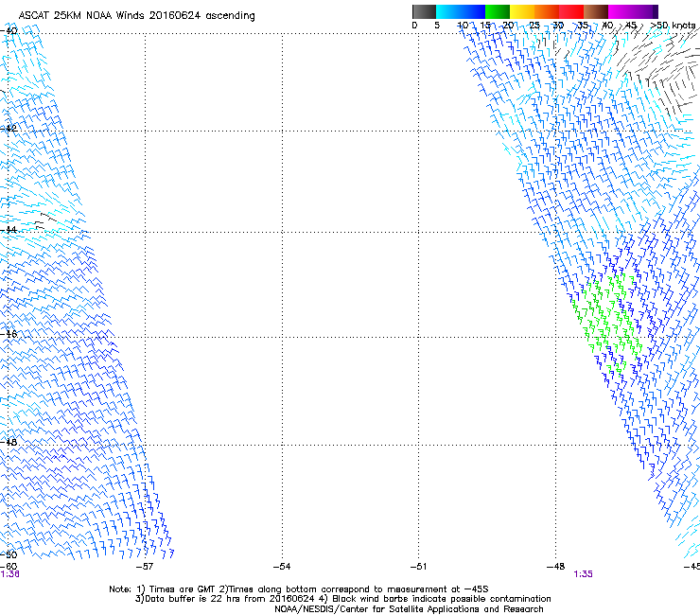Select the -51 longitude axis label

coord(418,567)
